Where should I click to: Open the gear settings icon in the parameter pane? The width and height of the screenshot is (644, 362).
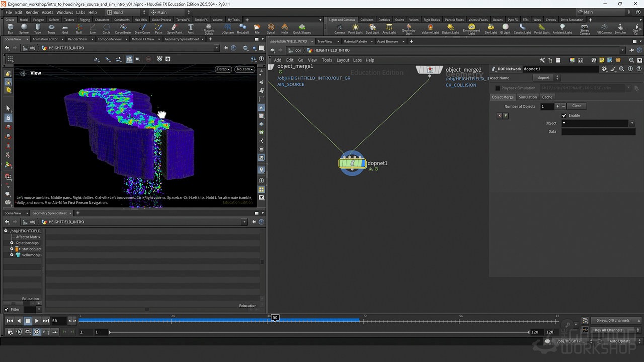(604, 69)
